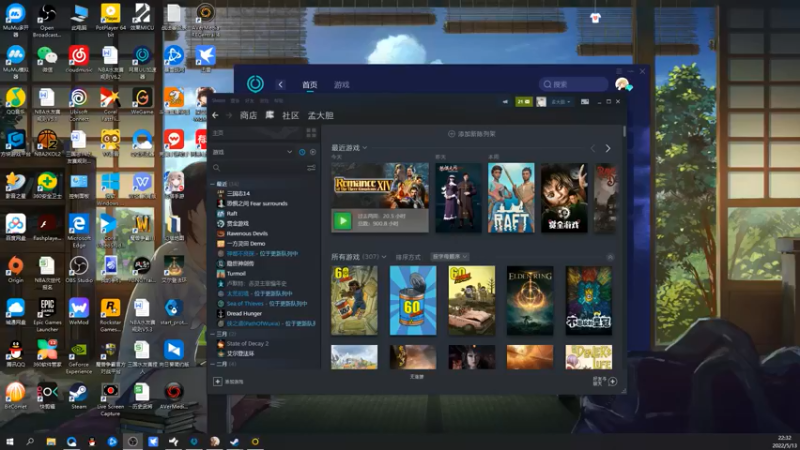
Task: Click 添加游戏 add a game button
Action: 228,382
